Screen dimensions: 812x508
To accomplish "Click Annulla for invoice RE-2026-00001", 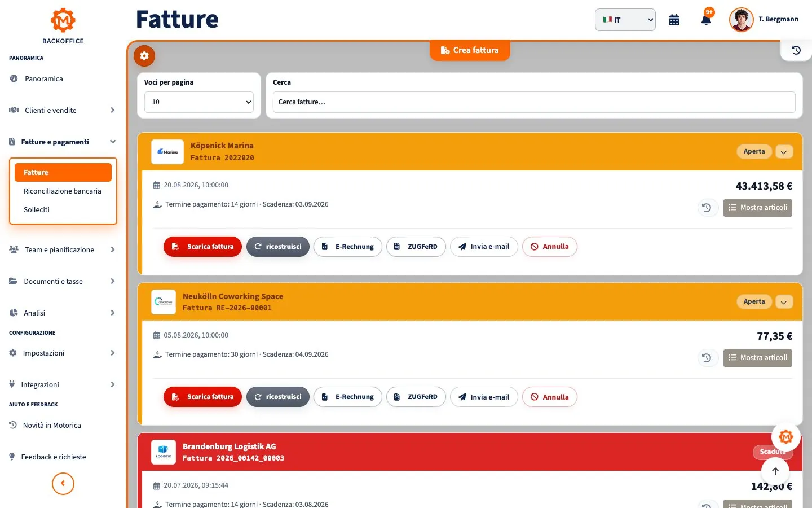I will coord(550,397).
